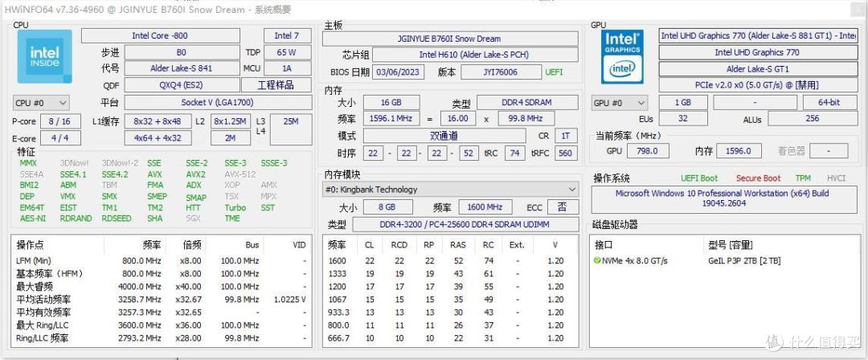Viewport: 868px width, 360px height.
Task: Click the UEFI Boot status label
Action: pyautogui.click(x=699, y=178)
